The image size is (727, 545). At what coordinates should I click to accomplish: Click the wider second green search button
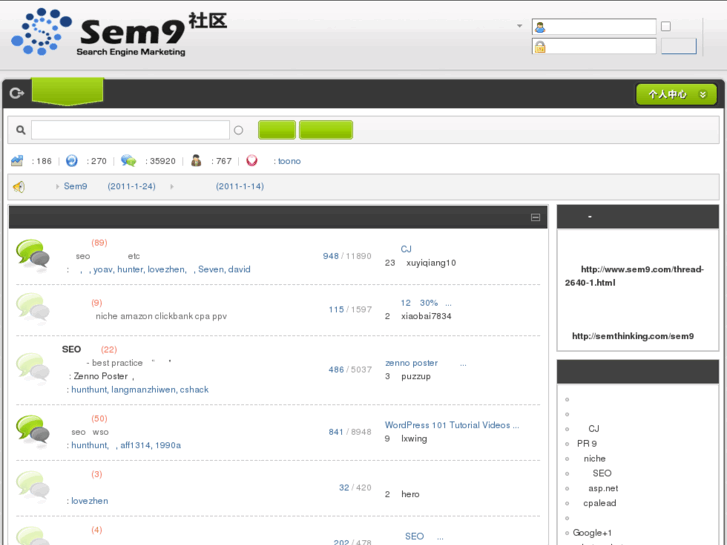325,130
